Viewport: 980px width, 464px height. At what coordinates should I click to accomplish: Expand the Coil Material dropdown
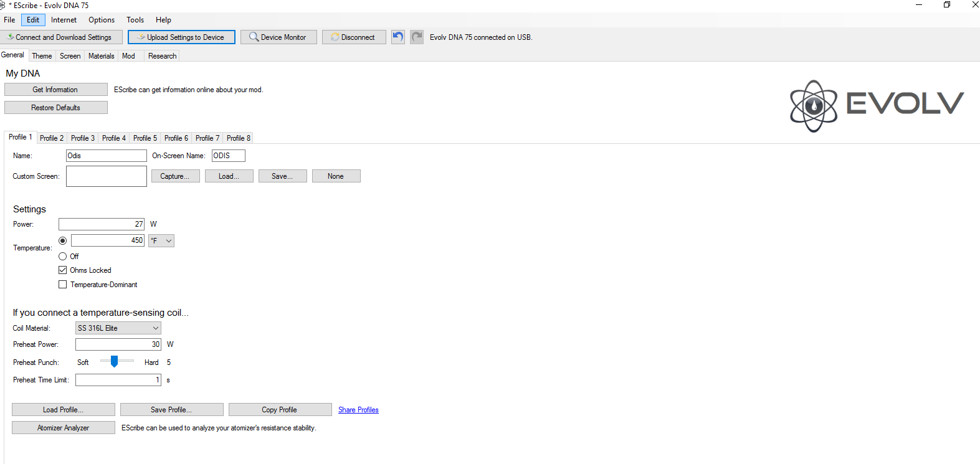coord(118,328)
